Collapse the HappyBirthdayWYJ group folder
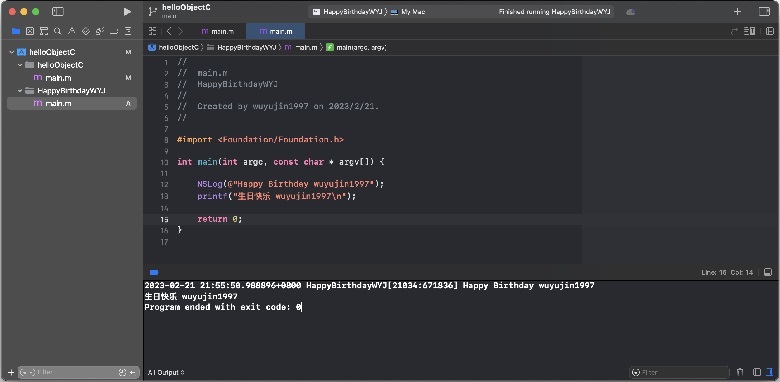 20,91
